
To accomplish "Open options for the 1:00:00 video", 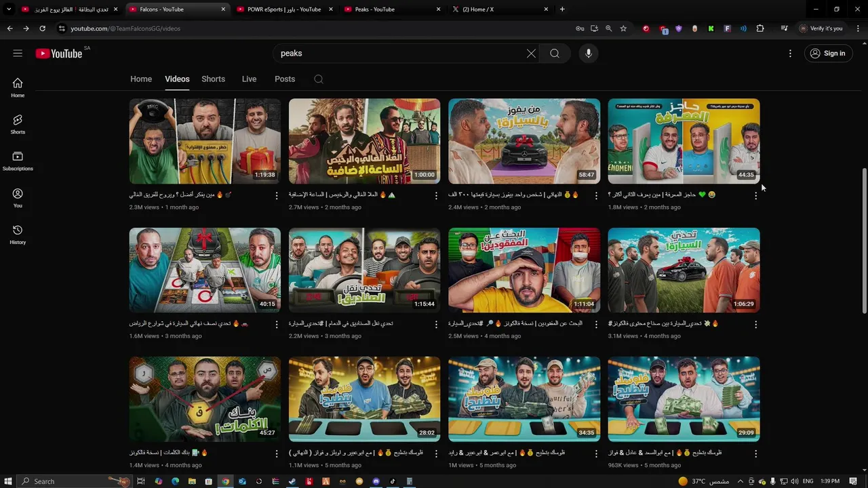I will 436,195.
